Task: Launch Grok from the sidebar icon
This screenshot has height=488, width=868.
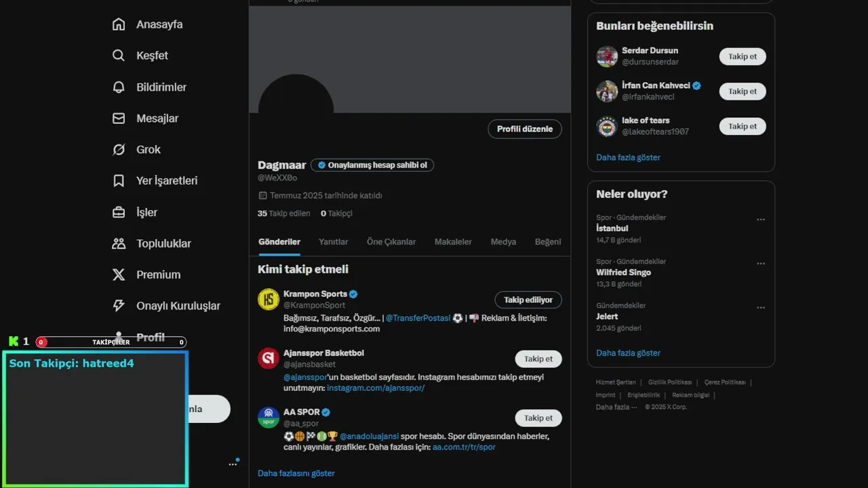Action: [x=119, y=149]
